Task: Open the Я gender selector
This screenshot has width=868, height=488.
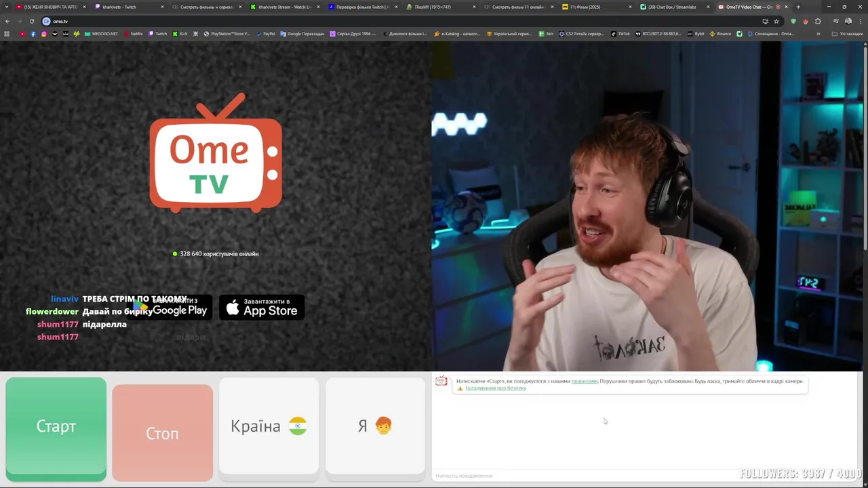Action: (375, 426)
